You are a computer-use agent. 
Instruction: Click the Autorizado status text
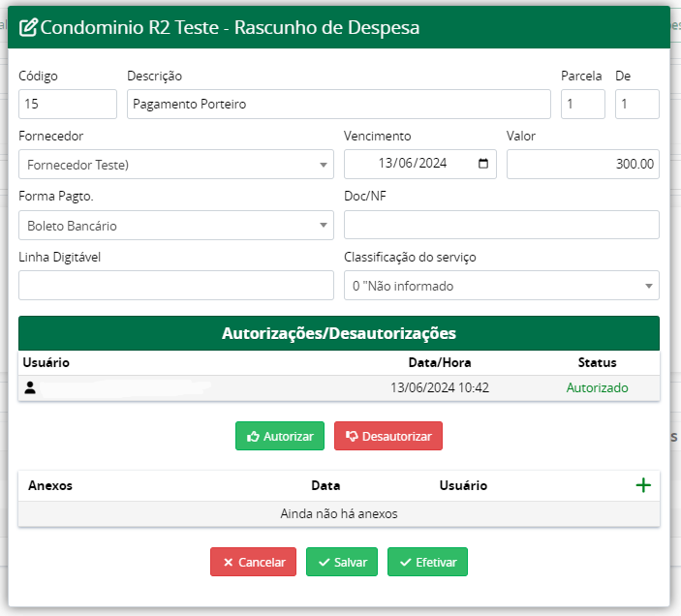[597, 387]
